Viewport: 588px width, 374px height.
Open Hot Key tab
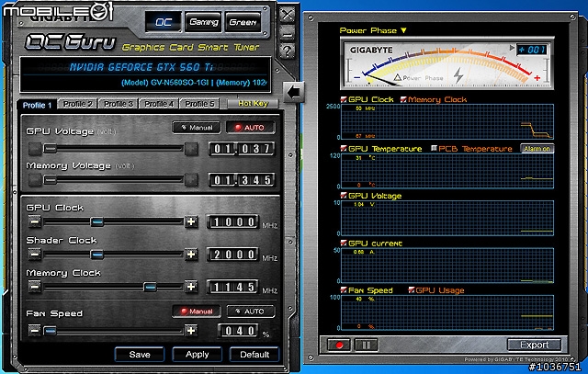pos(254,104)
